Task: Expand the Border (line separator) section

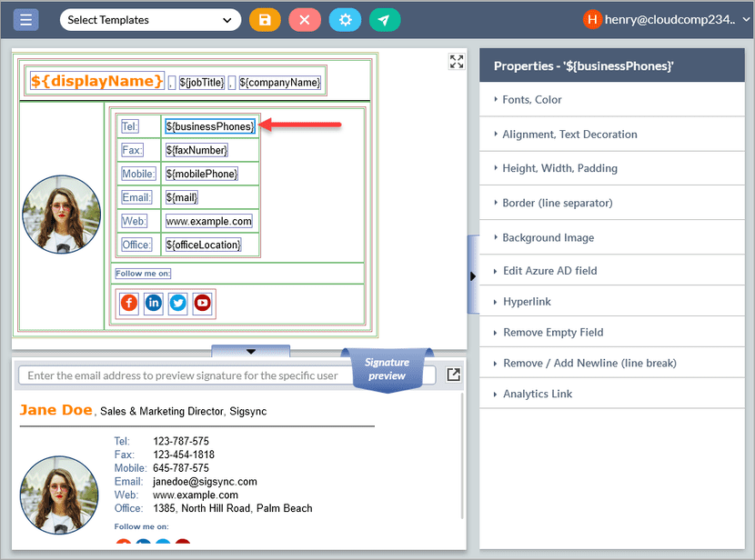Action: [558, 203]
